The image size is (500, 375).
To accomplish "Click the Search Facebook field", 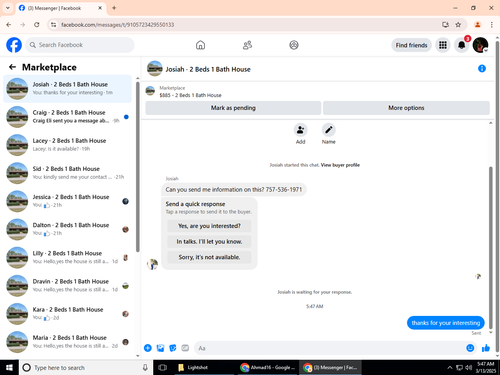I will point(80,45).
